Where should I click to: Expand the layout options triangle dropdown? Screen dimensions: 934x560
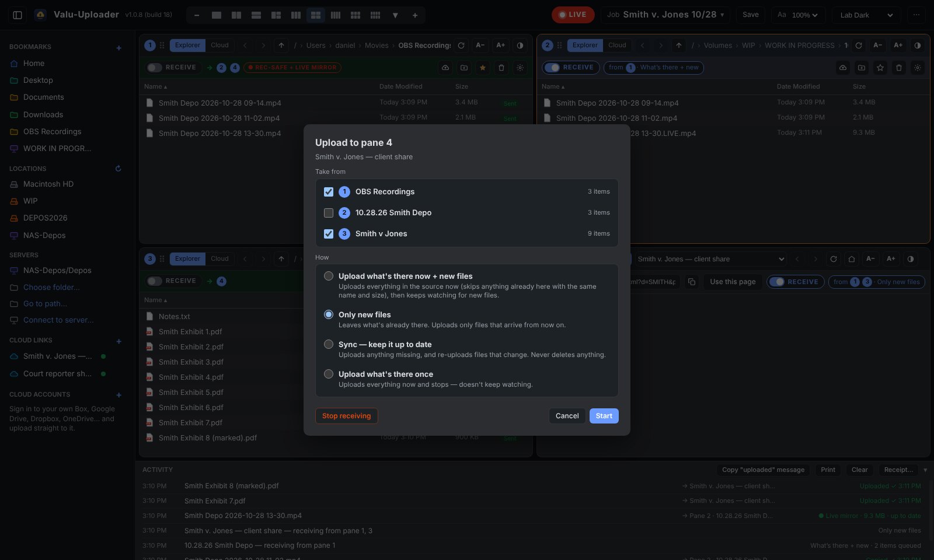tap(395, 15)
